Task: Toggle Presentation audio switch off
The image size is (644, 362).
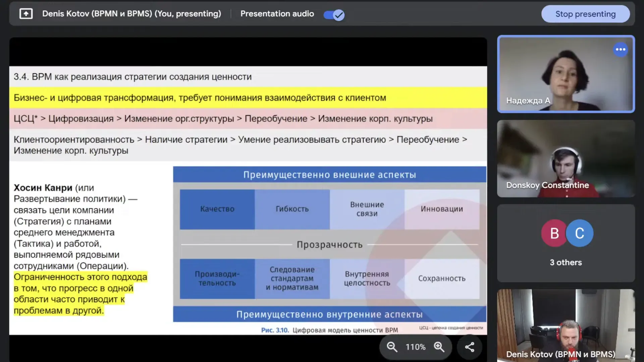Action: point(334,15)
